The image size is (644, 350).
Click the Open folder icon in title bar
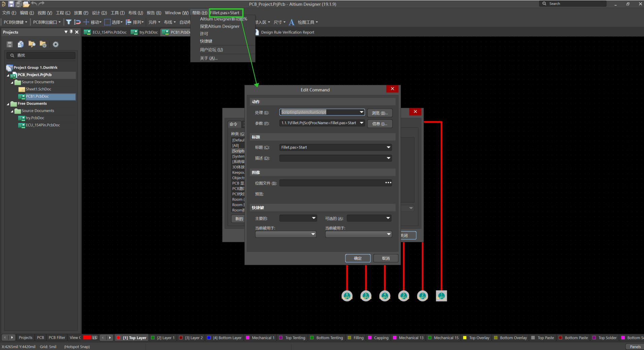click(26, 4)
